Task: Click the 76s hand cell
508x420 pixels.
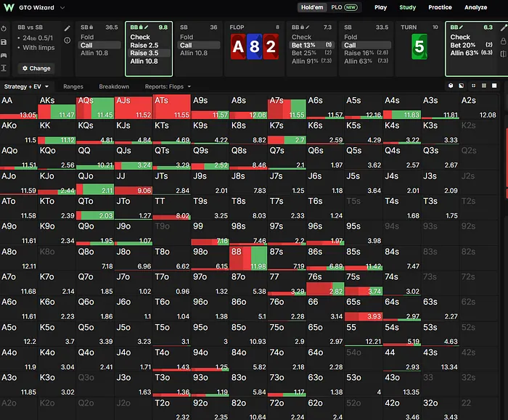Action: pyautogui.click(x=325, y=284)
